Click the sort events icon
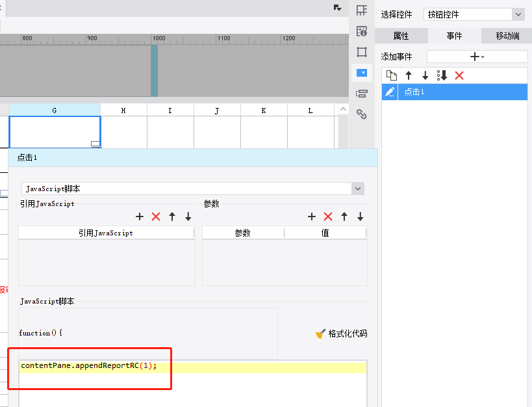The image size is (532, 407). click(442, 75)
